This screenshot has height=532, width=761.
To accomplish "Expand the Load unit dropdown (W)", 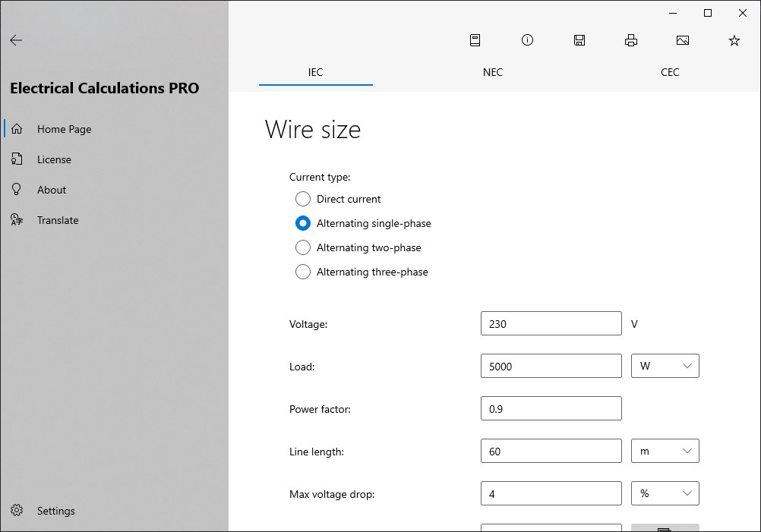I will [665, 366].
